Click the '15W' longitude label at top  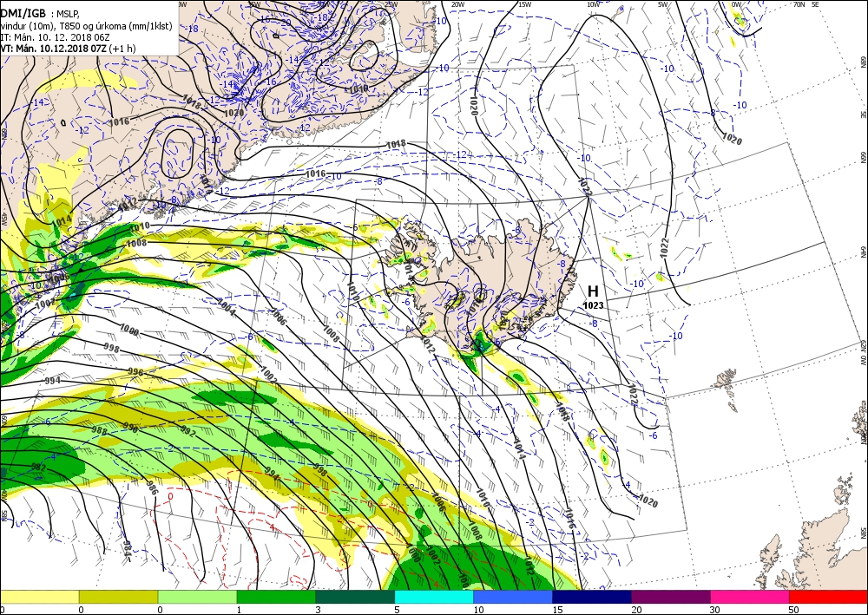tap(525, 4)
